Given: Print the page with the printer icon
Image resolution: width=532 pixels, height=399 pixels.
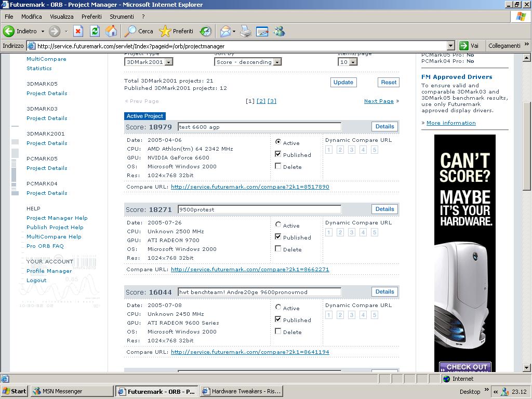Looking at the screenshot, I should (x=246, y=31).
